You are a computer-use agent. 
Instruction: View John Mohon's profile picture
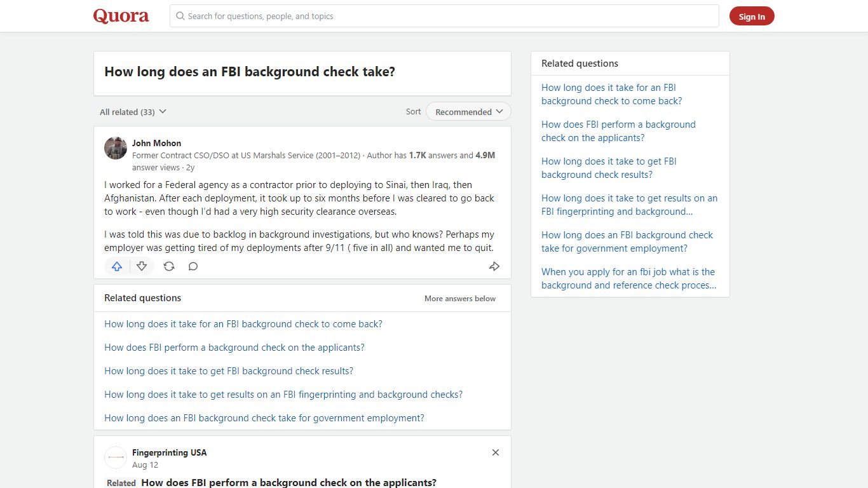(116, 148)
